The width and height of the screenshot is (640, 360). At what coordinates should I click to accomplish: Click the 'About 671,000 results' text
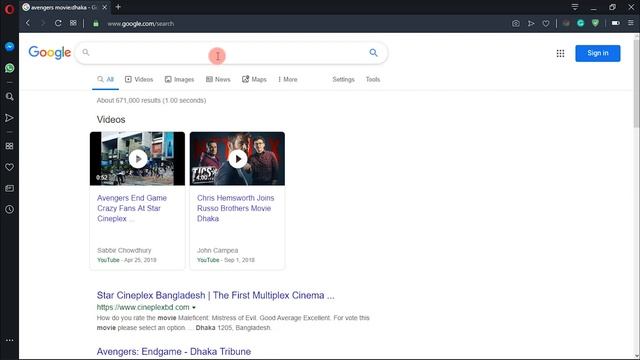(x=151, y=100)
